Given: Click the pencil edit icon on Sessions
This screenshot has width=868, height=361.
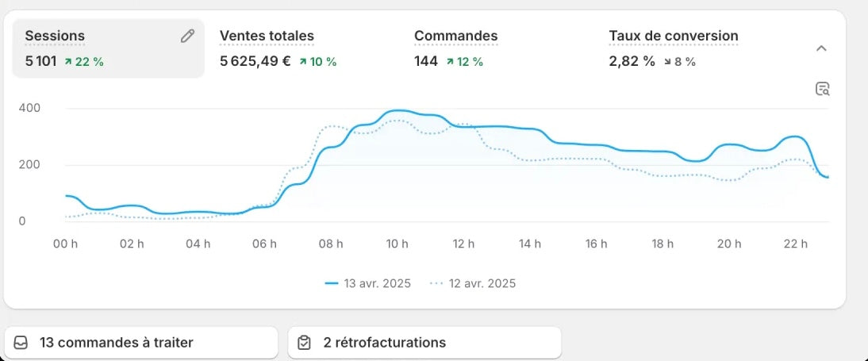Looking at the screenshot, I should pyautogui.click(x=187, y=36).
